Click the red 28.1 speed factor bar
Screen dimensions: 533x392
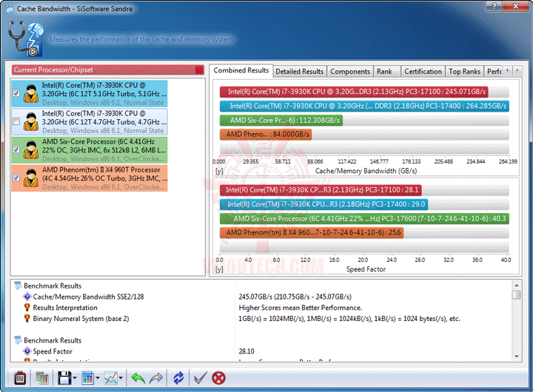point(321,190)
